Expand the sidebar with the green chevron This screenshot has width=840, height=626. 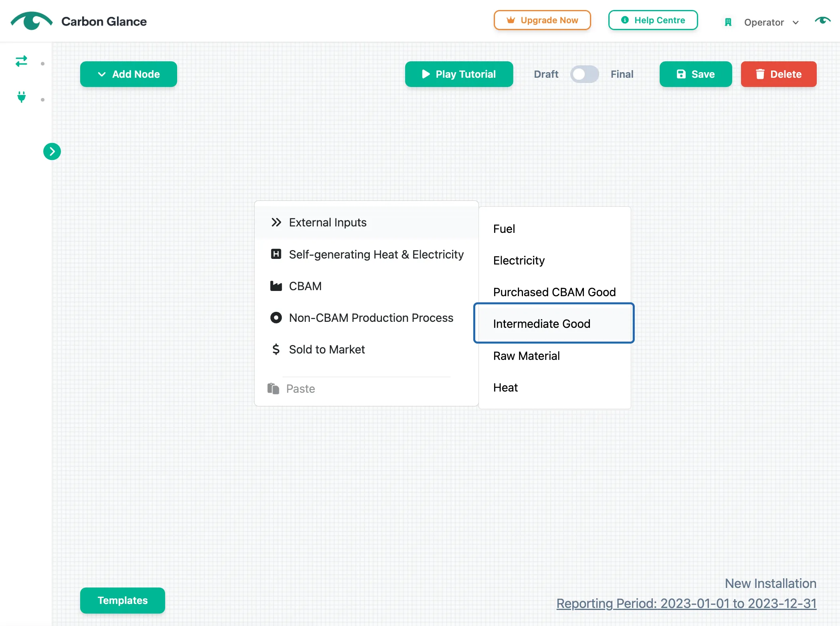[x=52, y=151]
